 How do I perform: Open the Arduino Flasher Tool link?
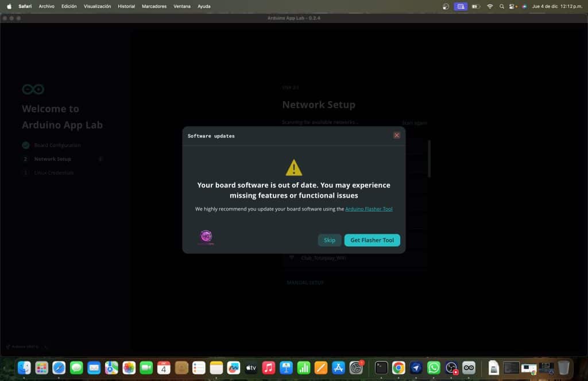[x=369, y=209]
